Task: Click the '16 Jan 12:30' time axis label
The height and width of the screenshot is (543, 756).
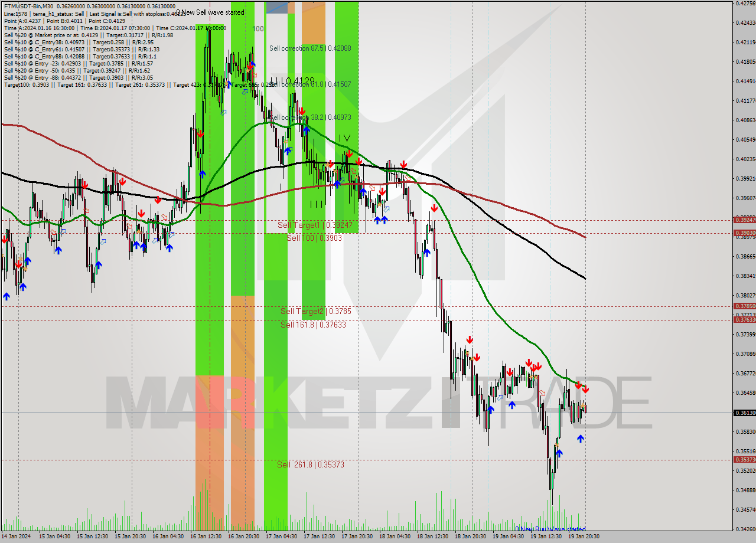Action: [207, 537]
